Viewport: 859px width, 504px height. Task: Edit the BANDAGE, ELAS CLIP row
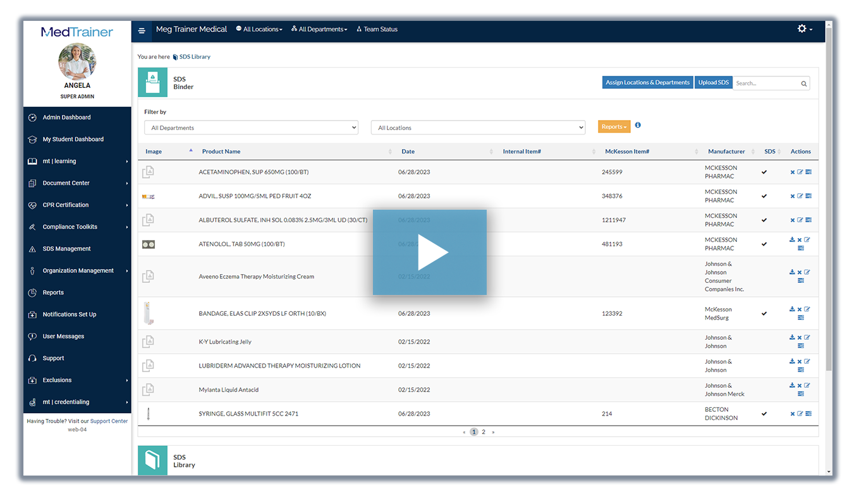coord(807,309)
